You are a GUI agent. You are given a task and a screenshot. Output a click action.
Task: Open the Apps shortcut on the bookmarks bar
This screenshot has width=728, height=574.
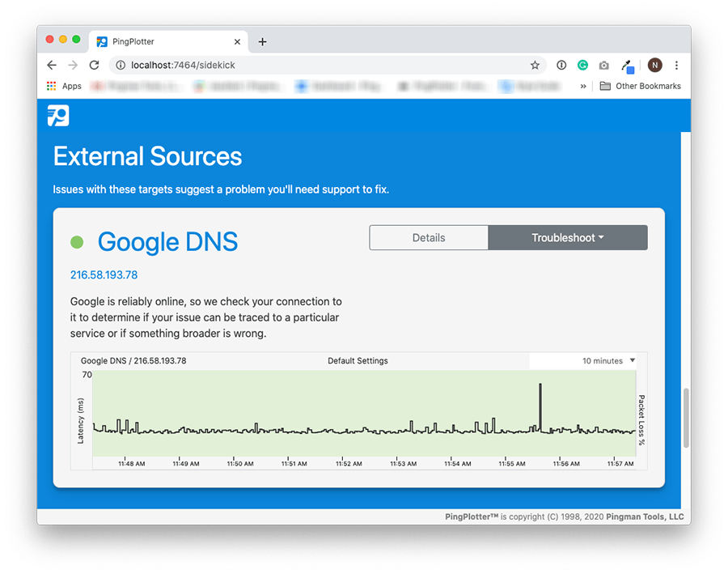point(63,86)
